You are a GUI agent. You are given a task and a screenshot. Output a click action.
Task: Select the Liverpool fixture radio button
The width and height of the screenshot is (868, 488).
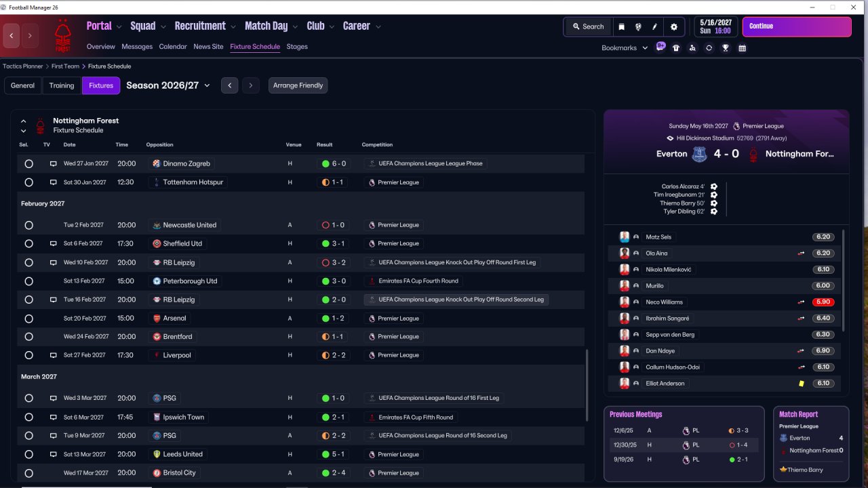pyautogui.click(x=28, y=355)
